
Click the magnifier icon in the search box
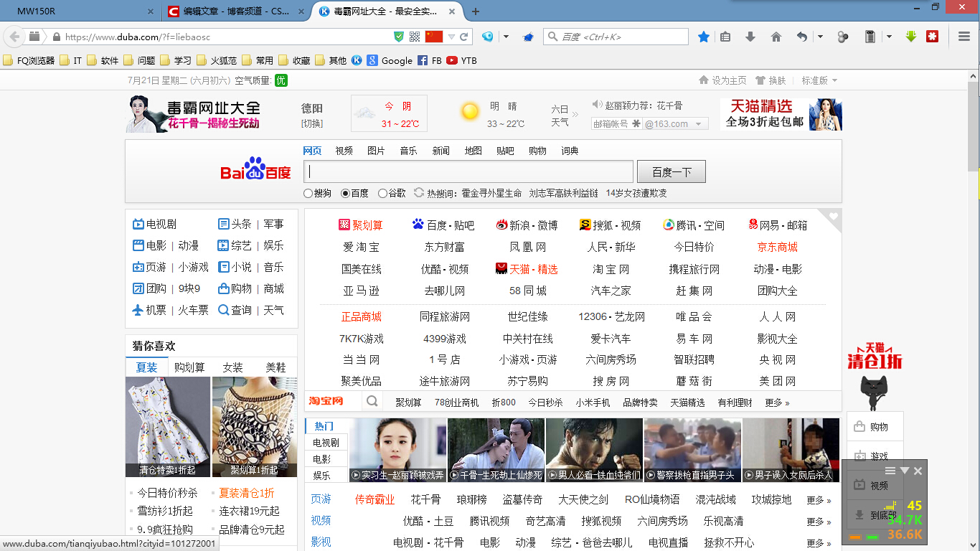(x=552, y=37)
